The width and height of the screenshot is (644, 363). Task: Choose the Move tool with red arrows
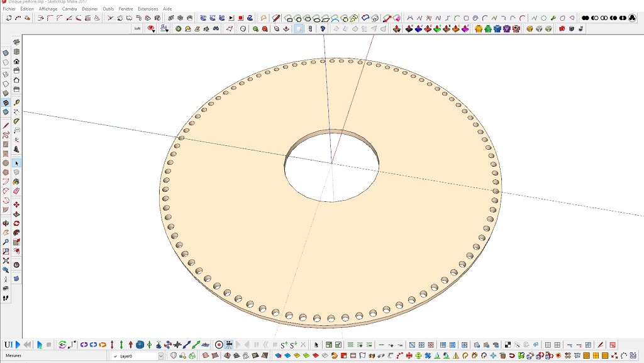16,204
